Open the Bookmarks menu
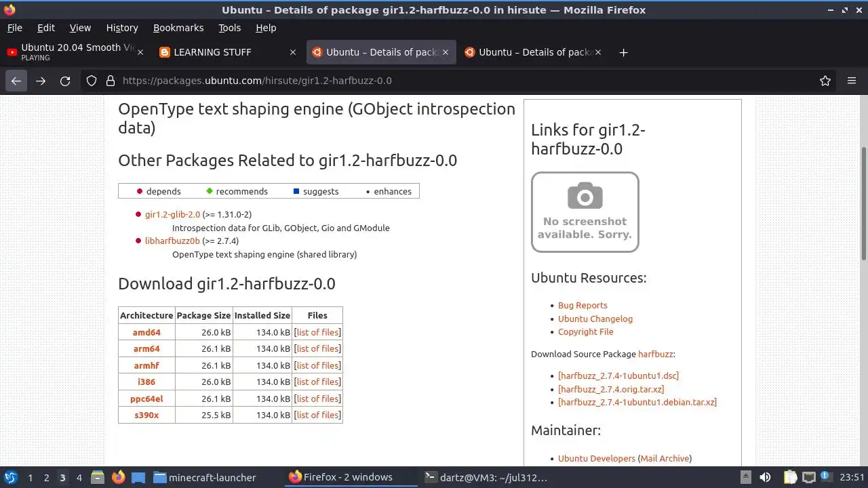Image resolution: width=868 pixels, height=488 pixels. click(x=178, y=28)
